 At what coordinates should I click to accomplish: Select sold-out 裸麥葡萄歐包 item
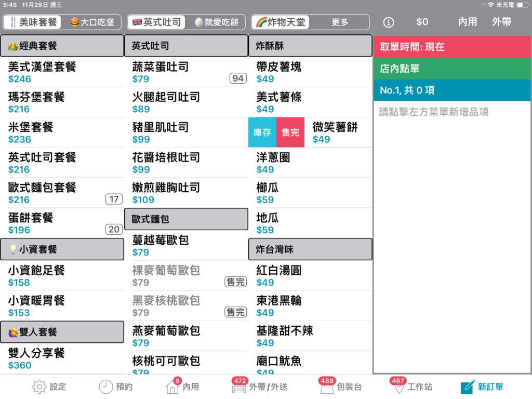[x=187, y=276]
